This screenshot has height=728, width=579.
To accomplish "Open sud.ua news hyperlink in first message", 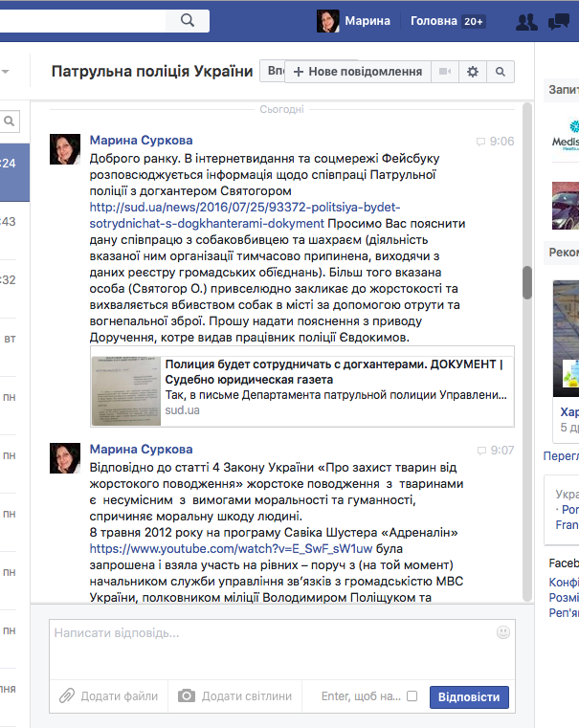I will pyautogui.click(x=245, y=215).
